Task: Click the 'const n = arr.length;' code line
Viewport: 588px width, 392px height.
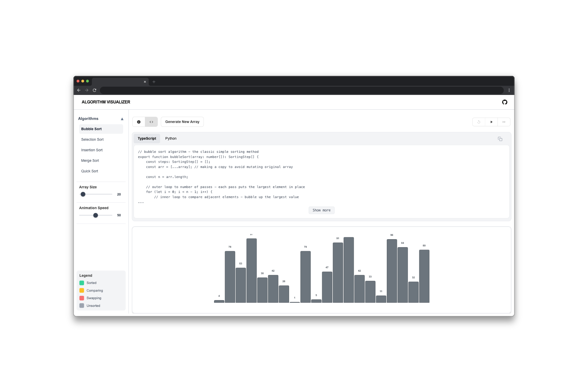Action: 167,177
